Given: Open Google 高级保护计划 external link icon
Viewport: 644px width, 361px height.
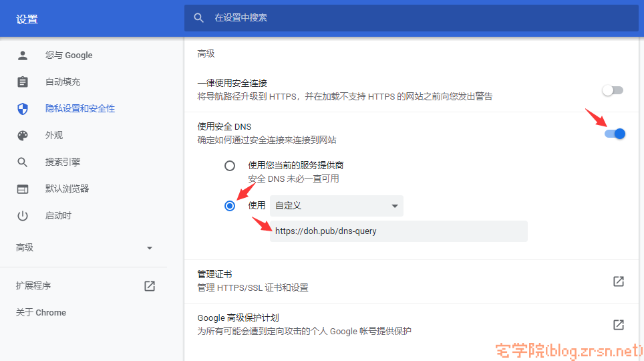Looking at the screenshot, I should [619, 325].
